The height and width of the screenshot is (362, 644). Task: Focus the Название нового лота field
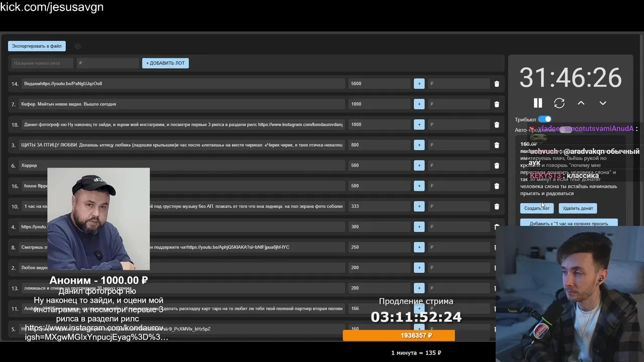coord(42,63)
